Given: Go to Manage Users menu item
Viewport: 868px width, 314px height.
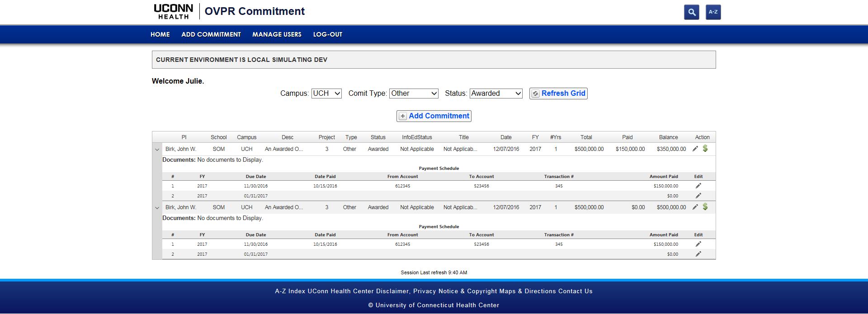Looking at the screenshot, I should (277, 34).
